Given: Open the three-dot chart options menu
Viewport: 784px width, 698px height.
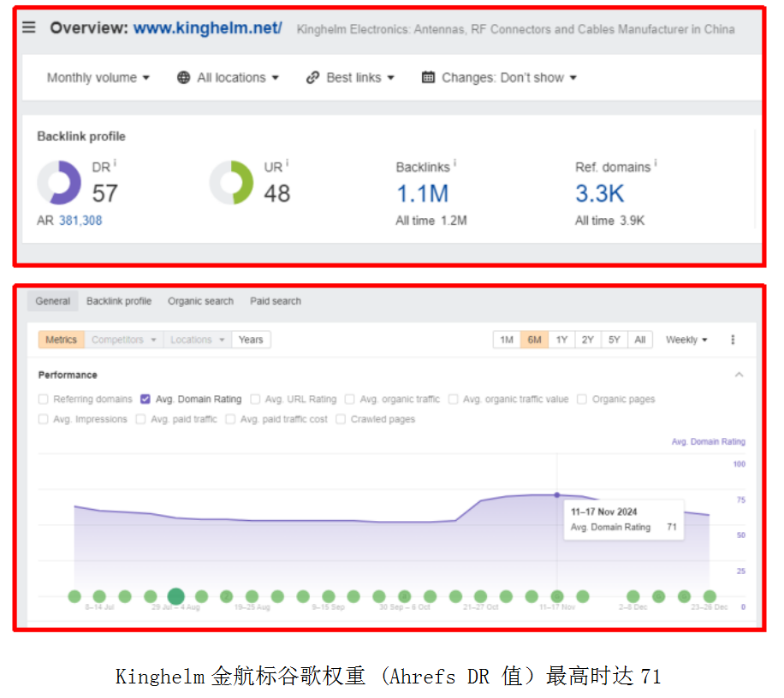Looking at the screenshot, I should 733,340.
